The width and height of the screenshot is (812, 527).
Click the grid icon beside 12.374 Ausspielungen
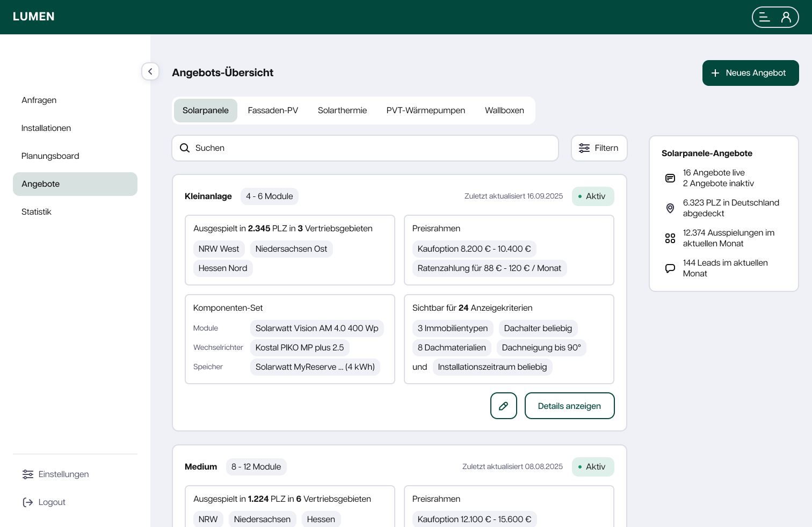pyautogui.click(x=670, y=238)
